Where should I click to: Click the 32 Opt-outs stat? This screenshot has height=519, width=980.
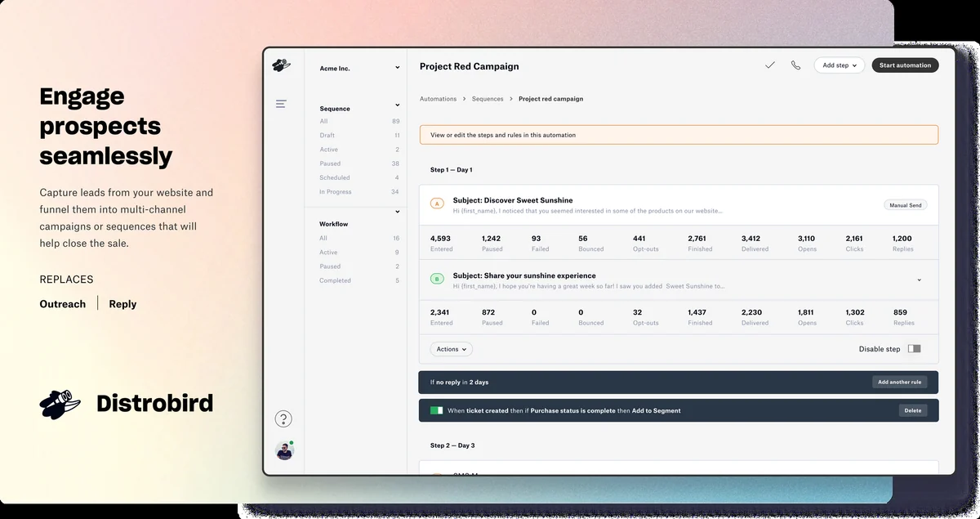(645, 317)
